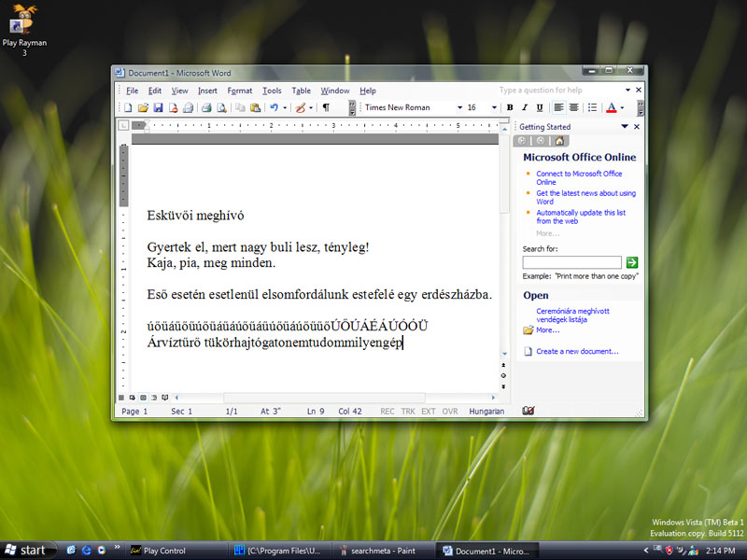Expand Standard toolbar options overflow
Screen dimensions: 747x560
pos(352,108)
